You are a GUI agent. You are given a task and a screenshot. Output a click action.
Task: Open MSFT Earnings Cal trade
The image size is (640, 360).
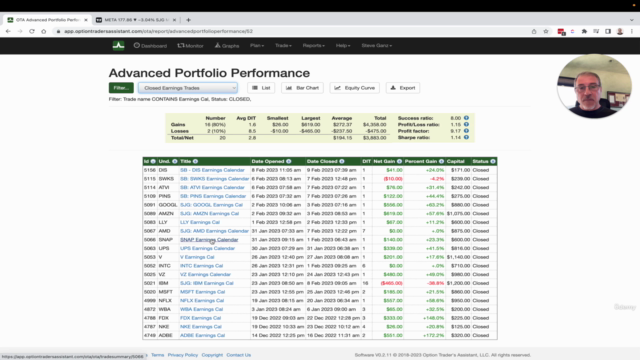[x=202, y=292]
